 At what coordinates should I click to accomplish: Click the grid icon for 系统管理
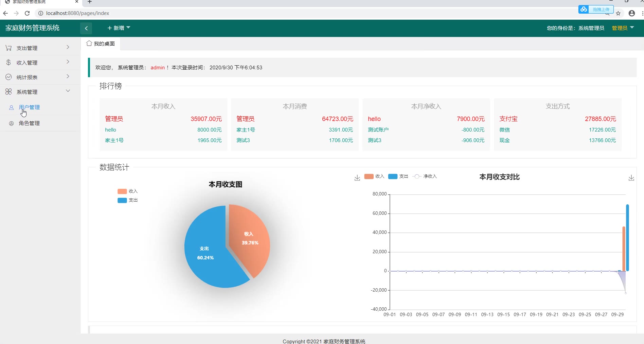click(8, 92)
